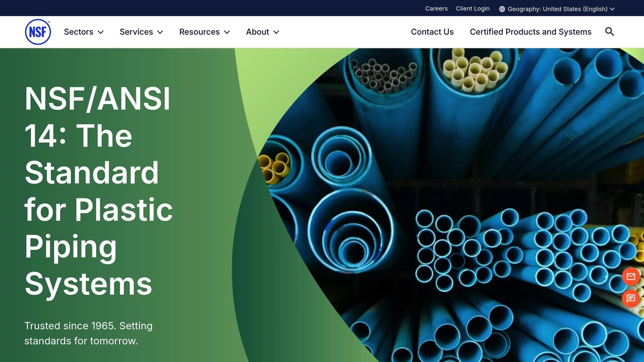Expand the About menu chevron
Screen dimensions: 644x362
[276, 32]
